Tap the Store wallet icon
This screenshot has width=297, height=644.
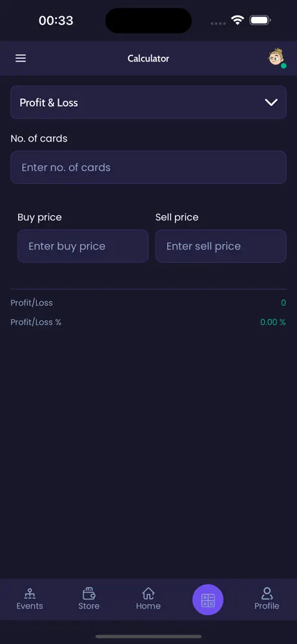pyautogui.click(x=88, y=593)
